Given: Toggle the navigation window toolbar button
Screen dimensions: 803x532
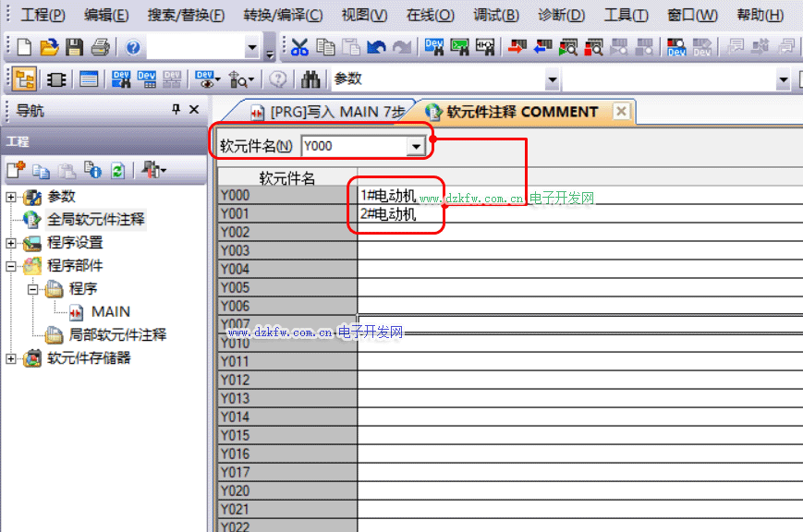Looking at the screenshot, I should pos(25,79).
